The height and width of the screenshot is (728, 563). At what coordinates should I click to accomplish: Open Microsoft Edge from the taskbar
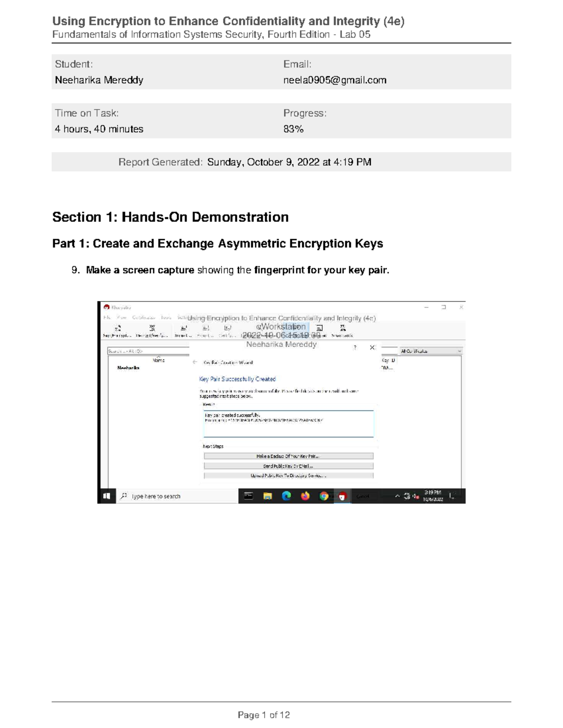pos(287,495)
